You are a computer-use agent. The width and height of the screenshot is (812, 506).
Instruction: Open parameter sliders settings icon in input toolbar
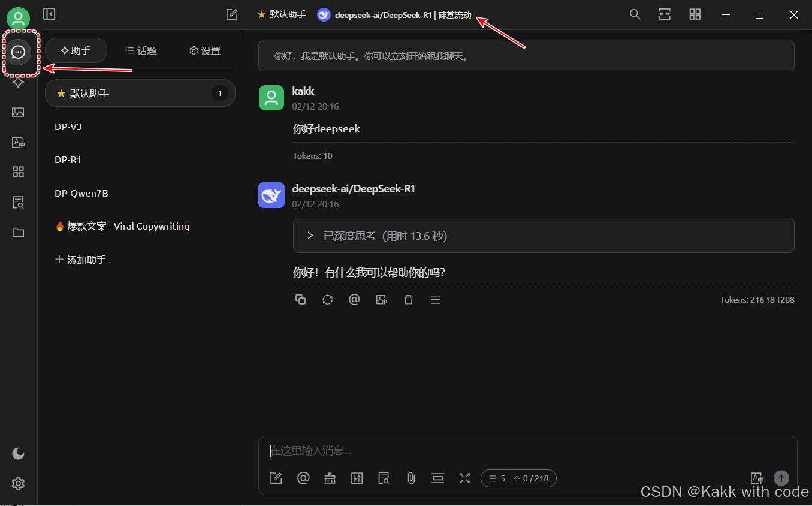point(357,478)
